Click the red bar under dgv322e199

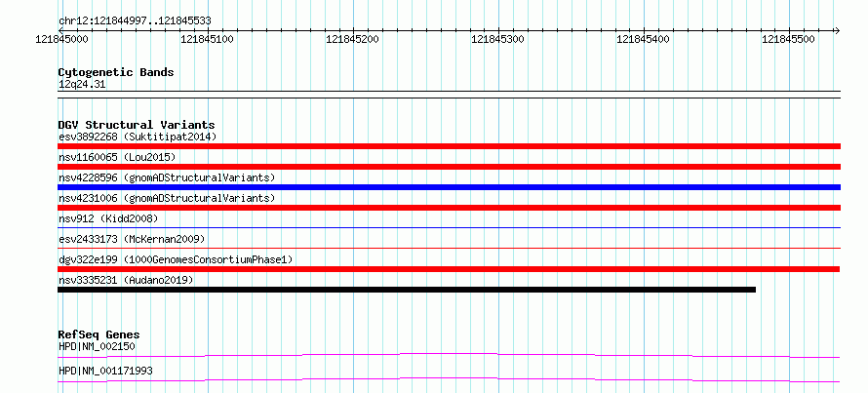(x=449, y=269)
